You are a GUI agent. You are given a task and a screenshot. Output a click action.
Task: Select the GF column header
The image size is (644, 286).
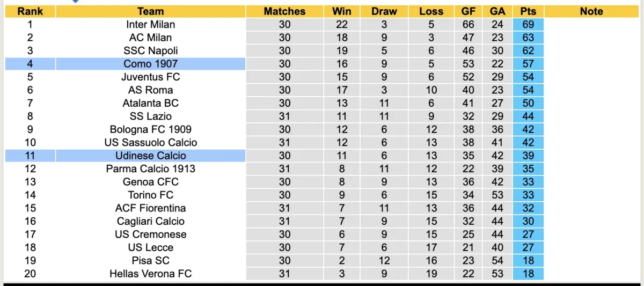tap(469, 11)
